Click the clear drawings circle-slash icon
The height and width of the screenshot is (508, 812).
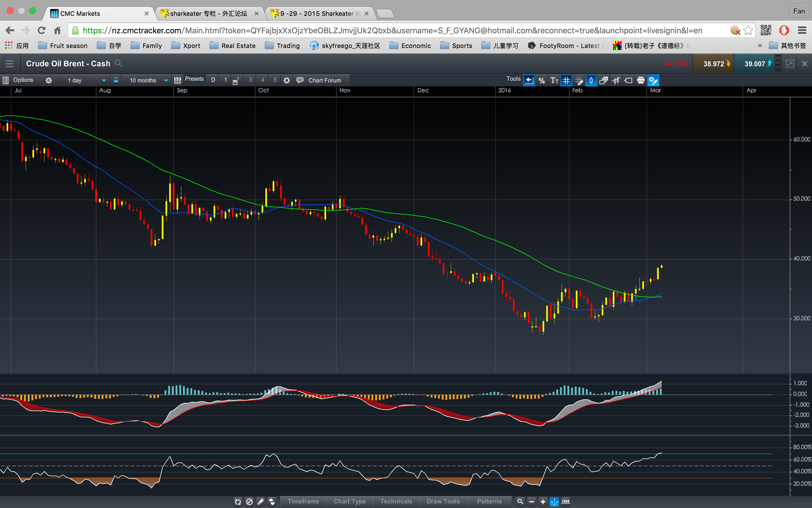[249, 502]
